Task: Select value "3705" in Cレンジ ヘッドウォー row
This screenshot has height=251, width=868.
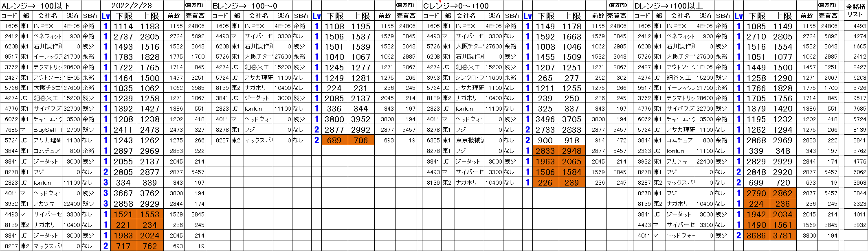Action: 572,120
